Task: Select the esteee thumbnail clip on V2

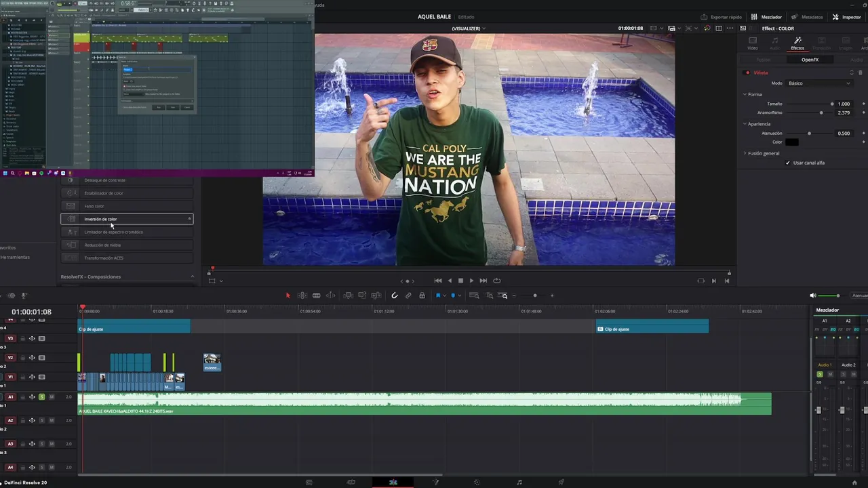Action: [212, 362]
